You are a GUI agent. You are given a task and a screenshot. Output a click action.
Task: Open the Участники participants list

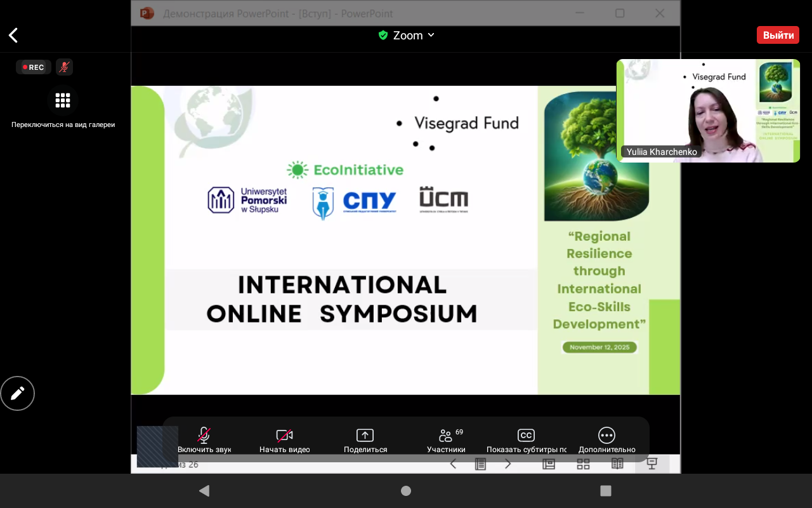point(446,436)
